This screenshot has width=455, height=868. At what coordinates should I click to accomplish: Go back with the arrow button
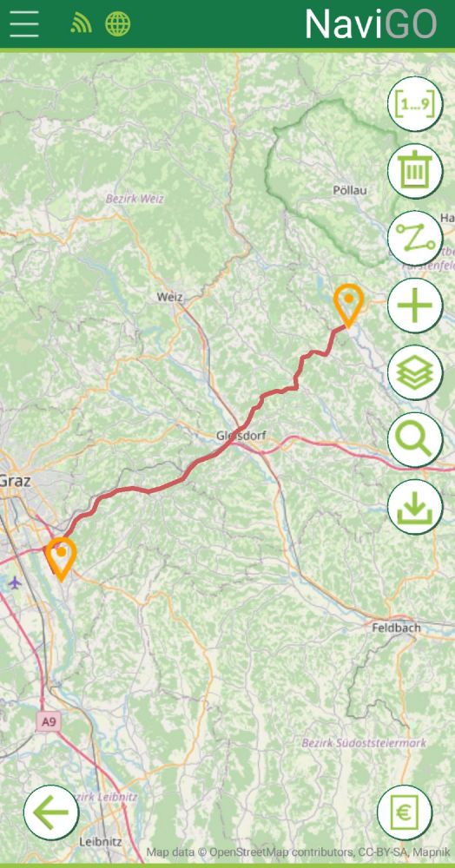(x=51, y=812)
